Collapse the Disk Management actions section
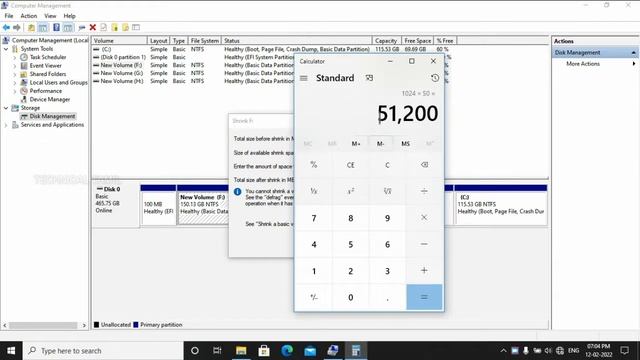The image size is (640, 360). [633, 53]
